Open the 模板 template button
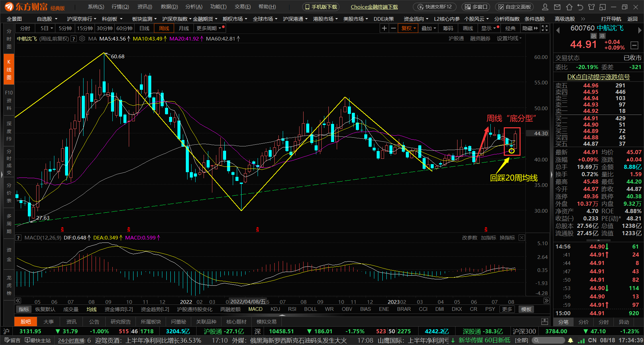 (x=526, y=309)
